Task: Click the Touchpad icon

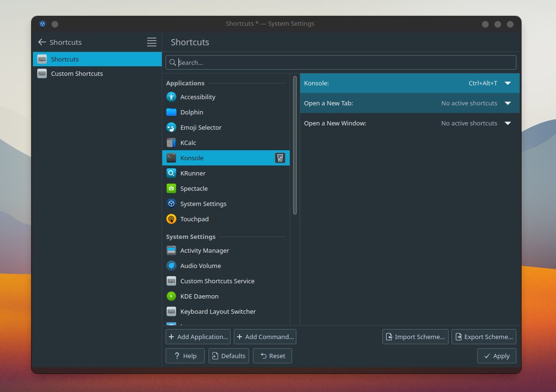Action: pos(171,219)
